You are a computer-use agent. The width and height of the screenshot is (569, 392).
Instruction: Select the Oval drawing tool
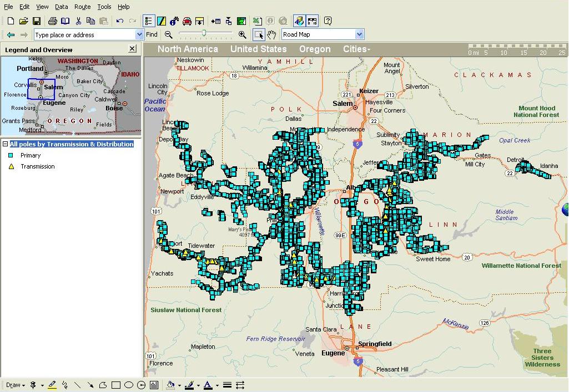[129, 385]
